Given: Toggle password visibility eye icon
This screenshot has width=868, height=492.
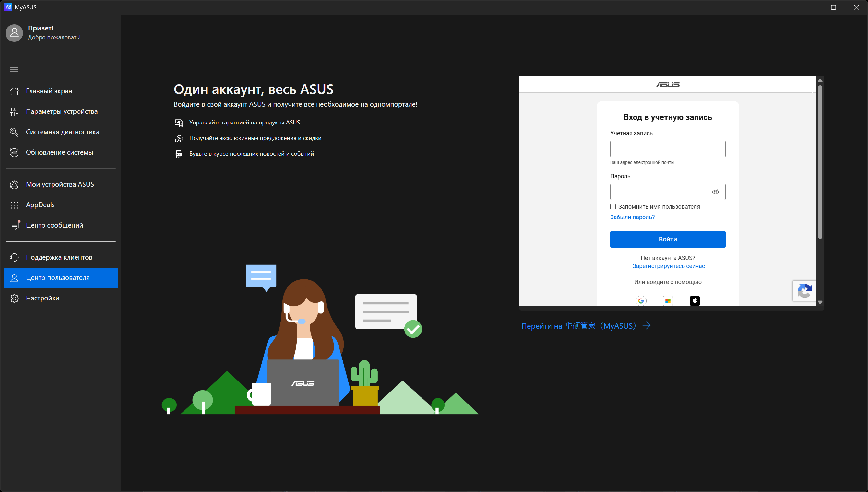Looking at the screenshot, I should coord(715,192).
